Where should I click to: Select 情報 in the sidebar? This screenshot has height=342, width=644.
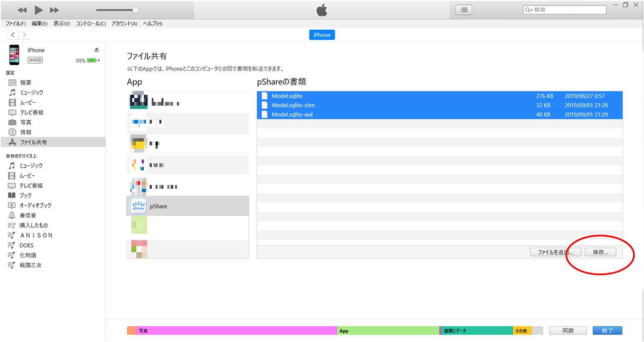(53, 132)
